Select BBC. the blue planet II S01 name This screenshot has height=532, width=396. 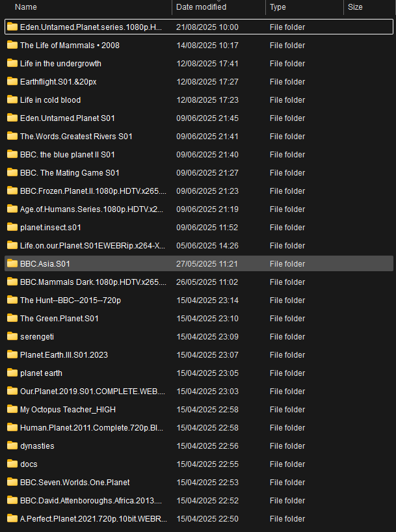pyautogui.click(x=67, y=155)
